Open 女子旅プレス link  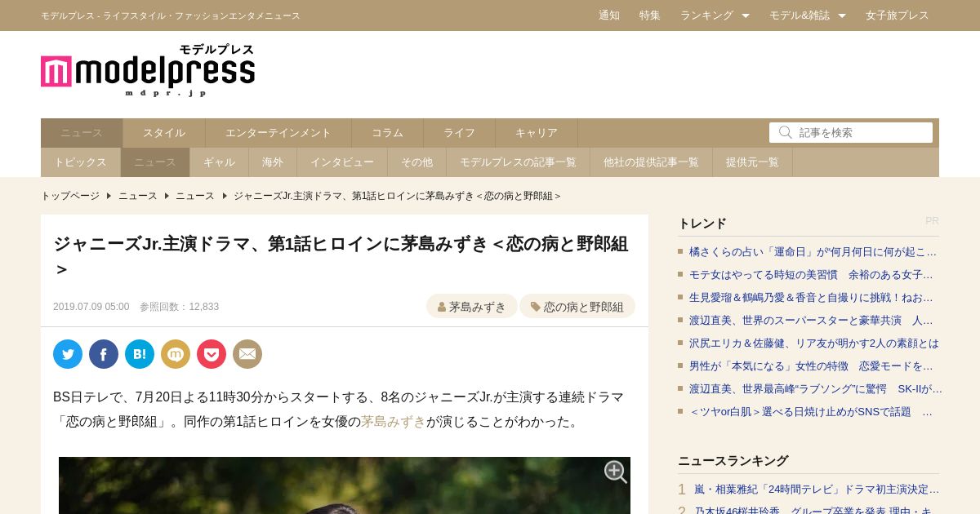pyautogui.click(x=898, y=16)
